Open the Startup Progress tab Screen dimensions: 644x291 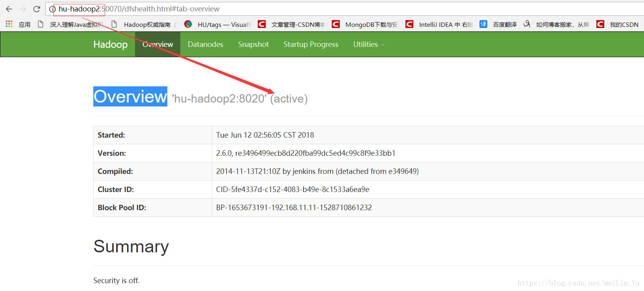(x=311, y=44)
